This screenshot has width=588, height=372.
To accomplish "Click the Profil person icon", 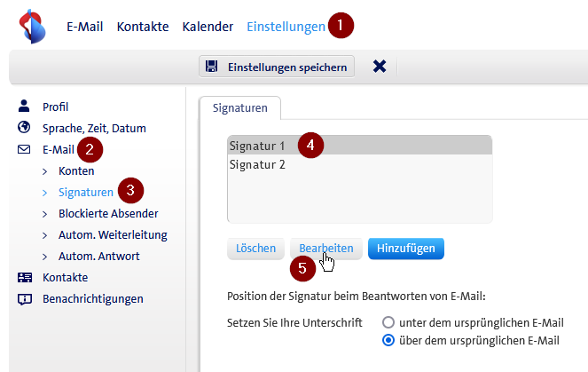I will [25, 107].
